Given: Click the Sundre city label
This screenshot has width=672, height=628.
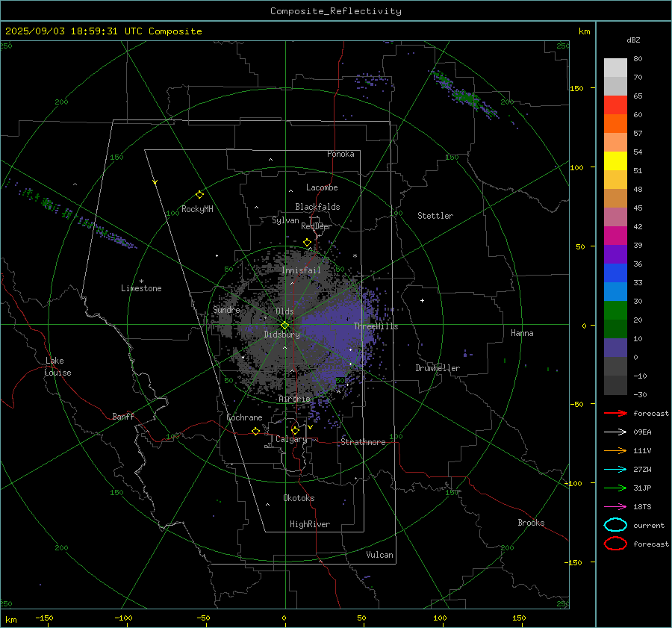Looking at the screenshot, I should click(227, 309).
